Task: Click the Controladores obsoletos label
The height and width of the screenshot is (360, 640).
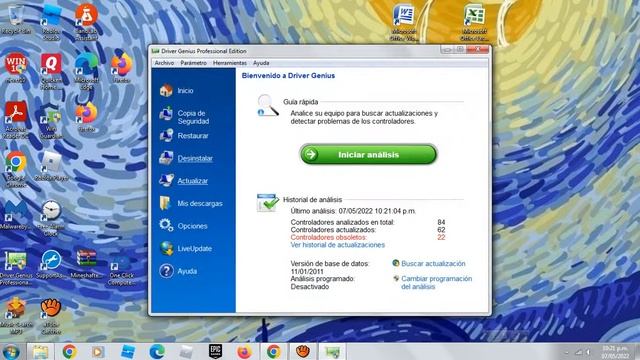Action: tap(329, 237)
